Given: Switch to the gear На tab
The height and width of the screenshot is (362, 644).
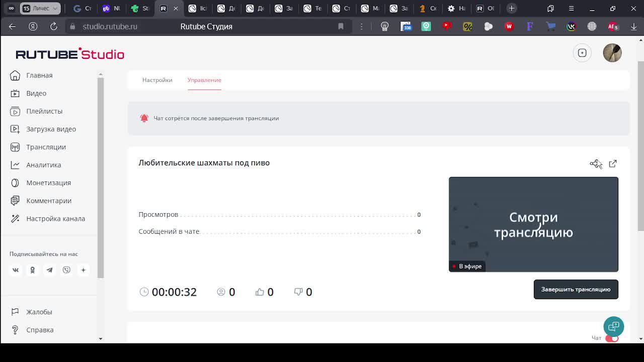Looking at the screenshot, I should (x=456, y=9).
